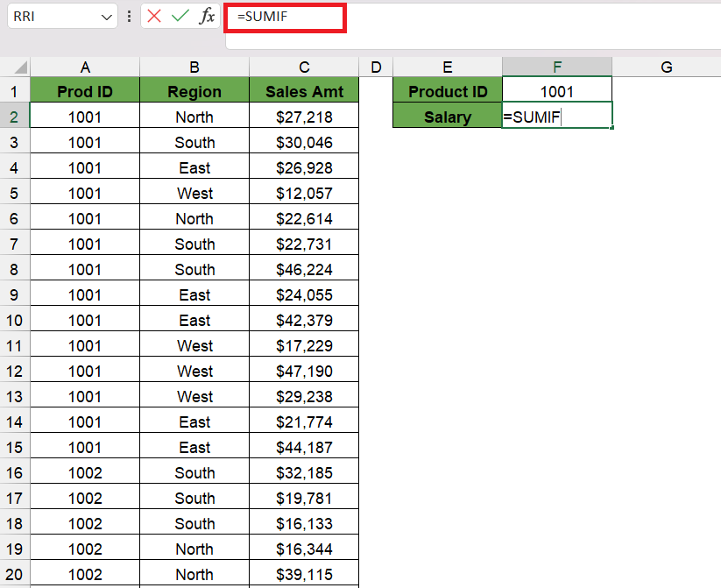
Task: Click the first 1002 Prod ID cell
Action: [x=85, y=472]
